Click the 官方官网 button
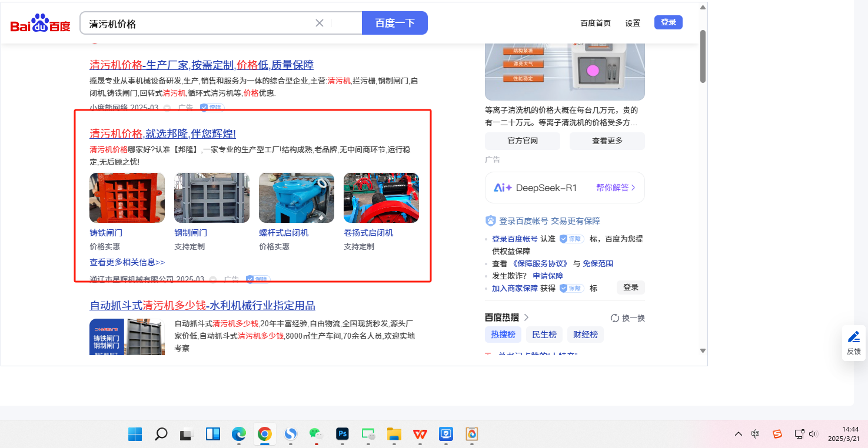This screenshot has height=448, width=868. 523,141
